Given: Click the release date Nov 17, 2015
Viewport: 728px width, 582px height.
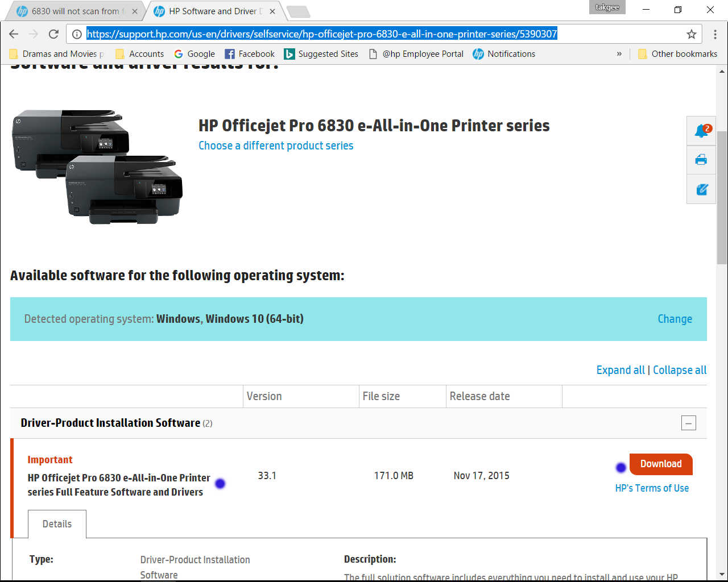Looking at the screenshot, I should [x=481, y=476].
